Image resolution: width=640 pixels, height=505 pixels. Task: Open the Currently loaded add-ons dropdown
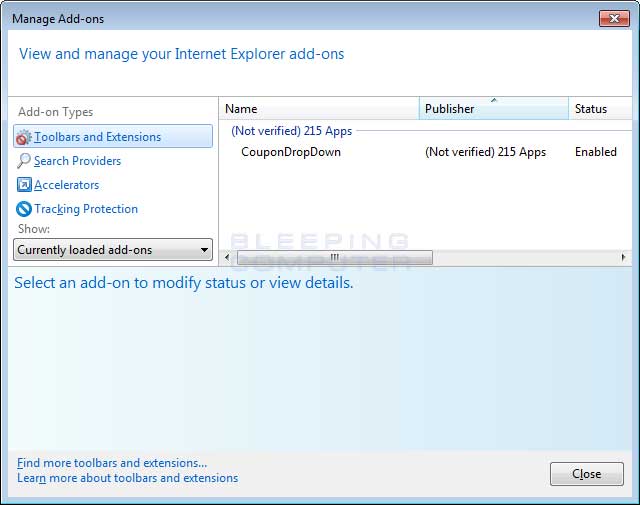[x=113, y=250]
